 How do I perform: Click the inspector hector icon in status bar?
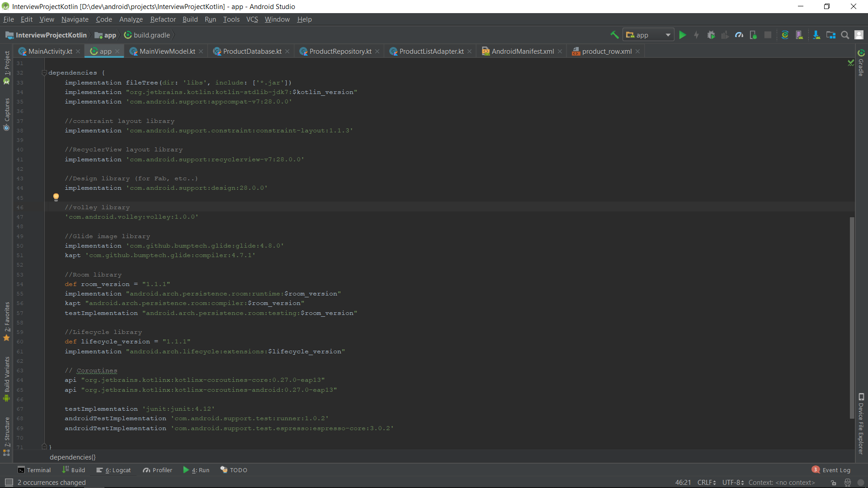848,483
